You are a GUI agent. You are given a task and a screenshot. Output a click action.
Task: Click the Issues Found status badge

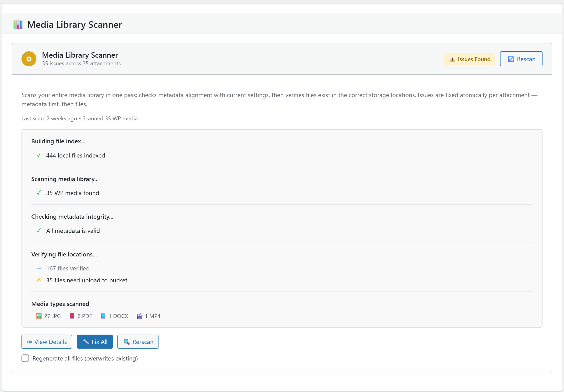tap(469, 59)
